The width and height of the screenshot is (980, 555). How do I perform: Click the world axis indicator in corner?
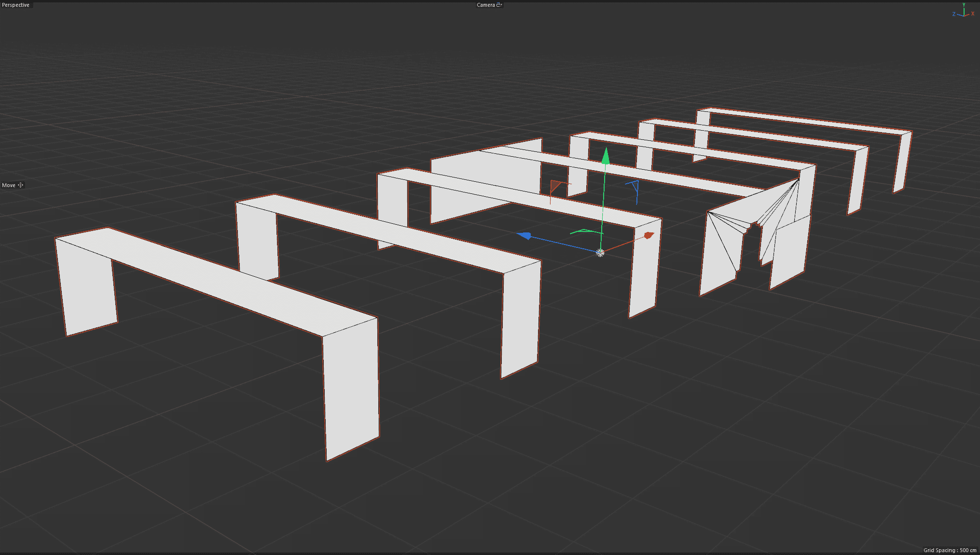point(963,12)
